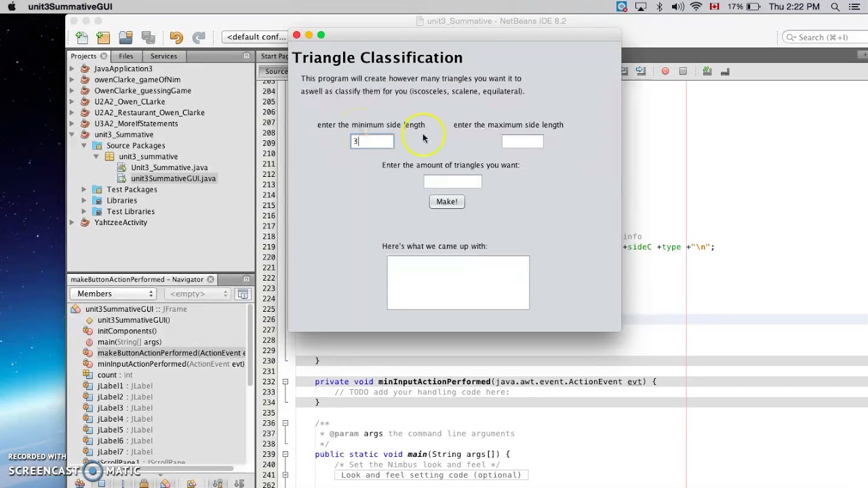Click the Save All toolbar icon
The height and width of the screenshot is (488, 868).
pos(148,37)
